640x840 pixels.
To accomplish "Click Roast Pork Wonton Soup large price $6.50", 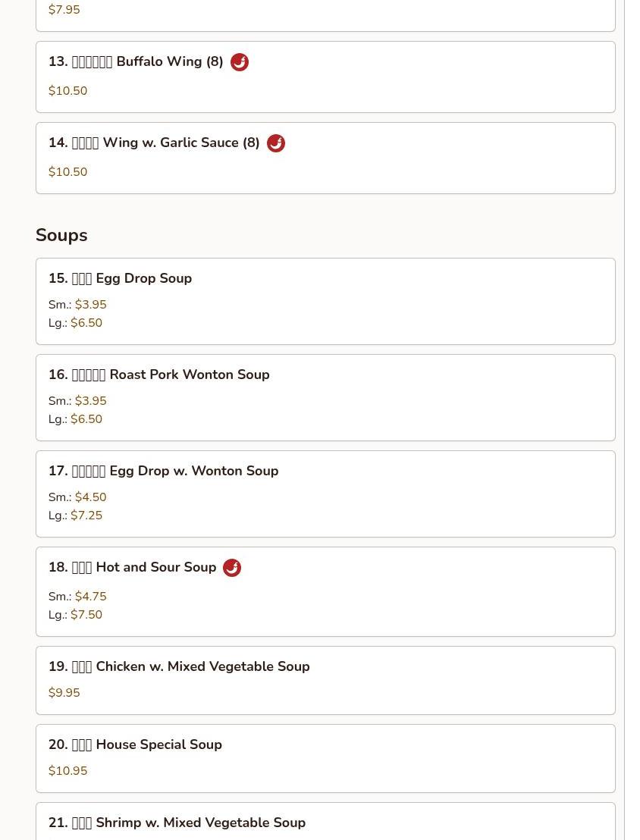I will point(86,419).
